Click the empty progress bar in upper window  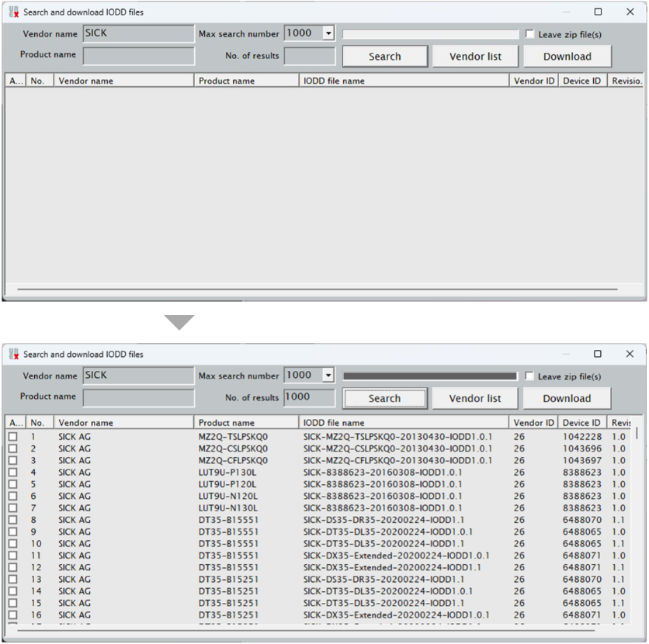pos(430,34)
